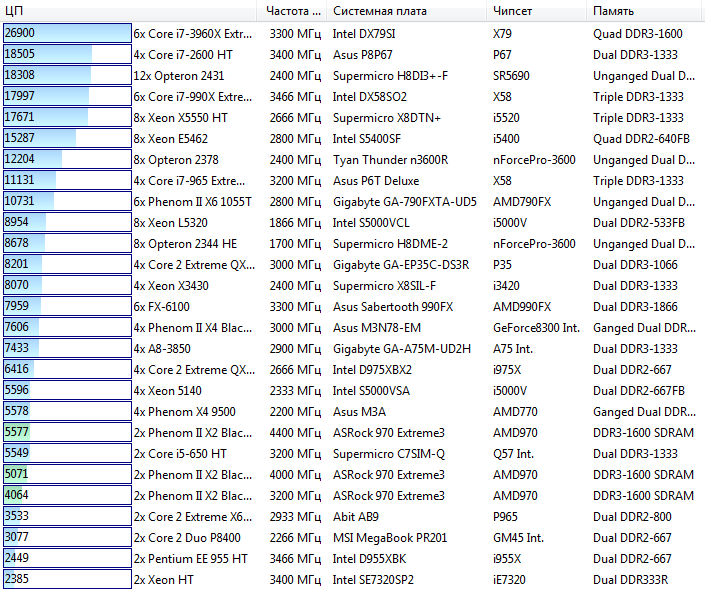Sort by the Частота column header

point(292,11)
